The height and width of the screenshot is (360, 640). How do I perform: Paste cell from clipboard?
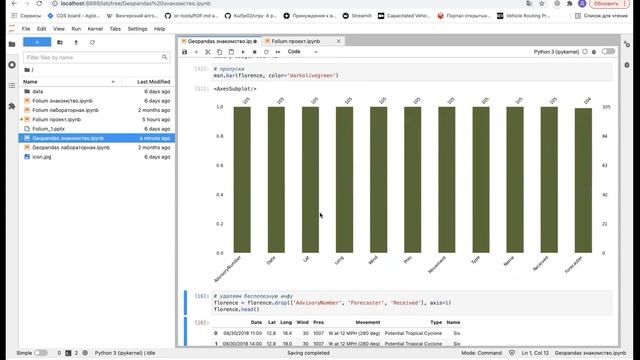pos(231,52)
